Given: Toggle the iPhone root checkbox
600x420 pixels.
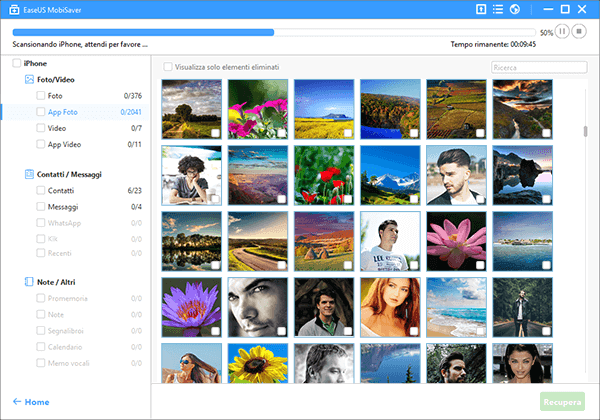Looking at the screenshot, I should [x=16, y=63].
